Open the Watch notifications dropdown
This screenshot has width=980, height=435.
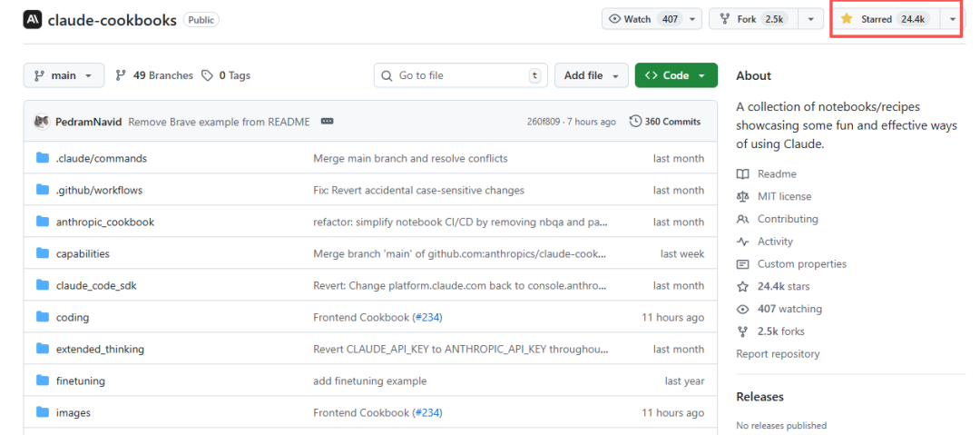click(652, 19)
